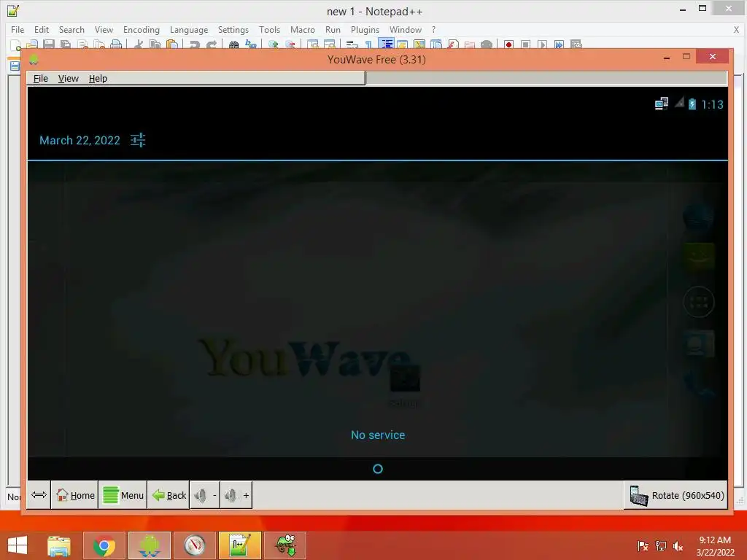The image size is (747, 560).
Task: Tap the Android network computers status icon
Action: [x=661, y=104]
